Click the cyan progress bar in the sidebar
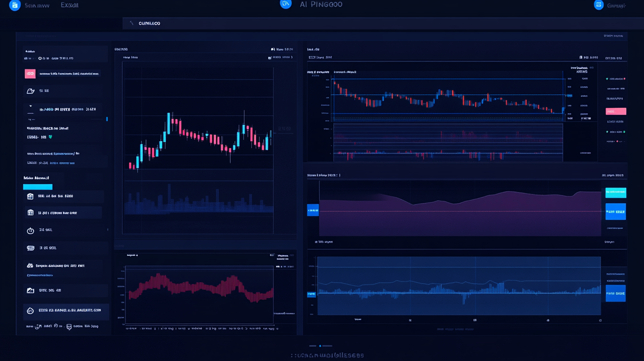The height and width of the screenshot is (361, 644). (38, 187)
